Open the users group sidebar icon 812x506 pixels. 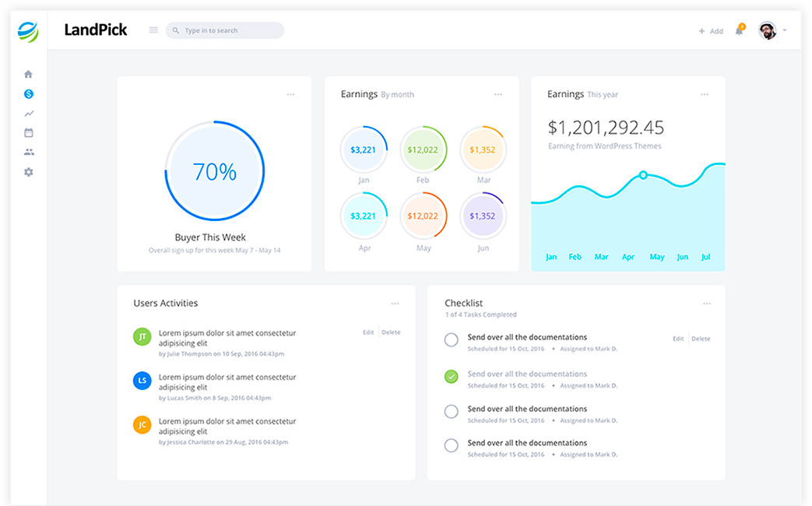point(29,153)
